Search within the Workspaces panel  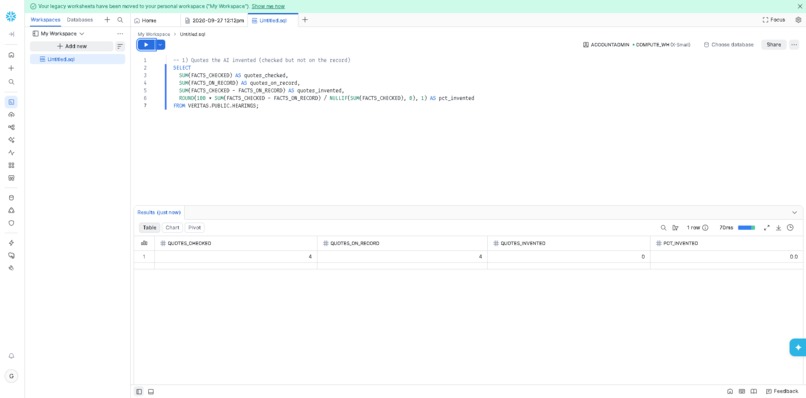tap(120, 20)
